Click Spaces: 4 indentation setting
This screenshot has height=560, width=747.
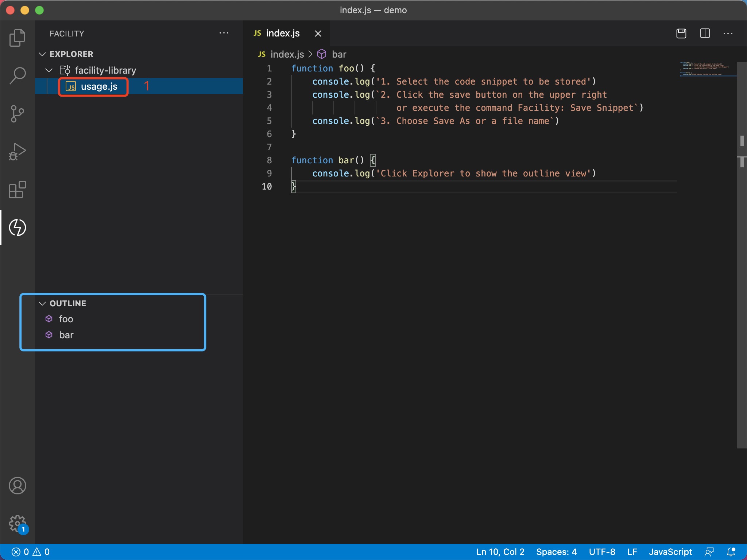[556, 552]
